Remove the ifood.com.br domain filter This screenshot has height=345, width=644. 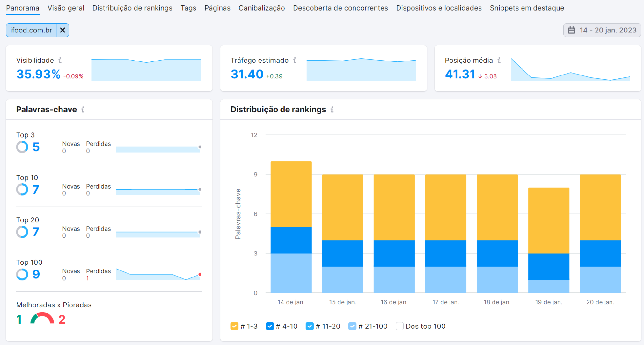tap(62, 30)
